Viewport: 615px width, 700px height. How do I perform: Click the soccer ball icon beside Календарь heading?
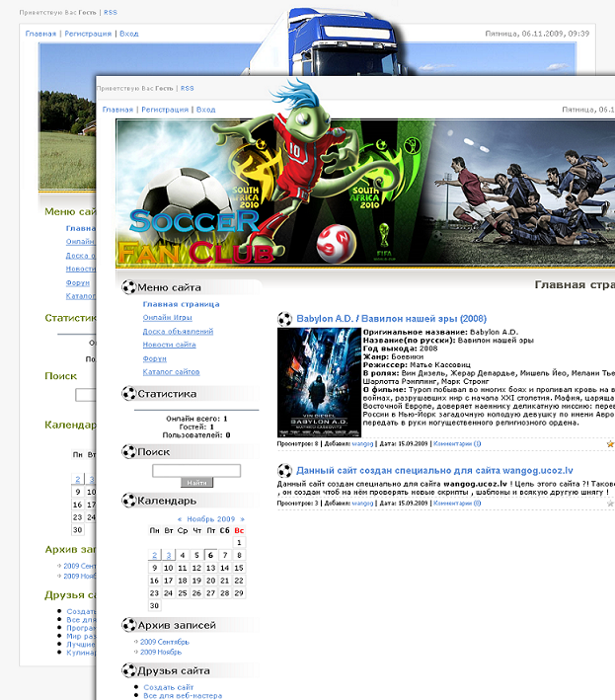tap(129, 500)
